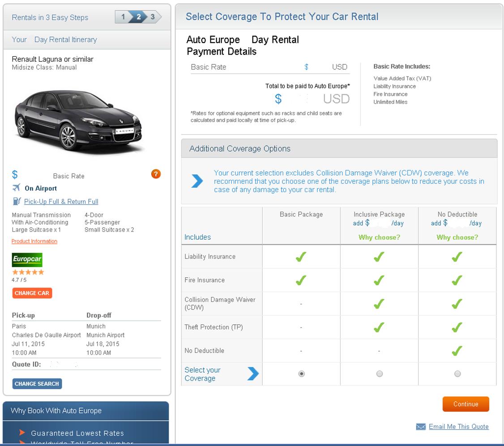The width and height of the screenshot is (504, 446).
Task: Click blue arrow beside Select your Coverage
Action: (x=253, y=374)
